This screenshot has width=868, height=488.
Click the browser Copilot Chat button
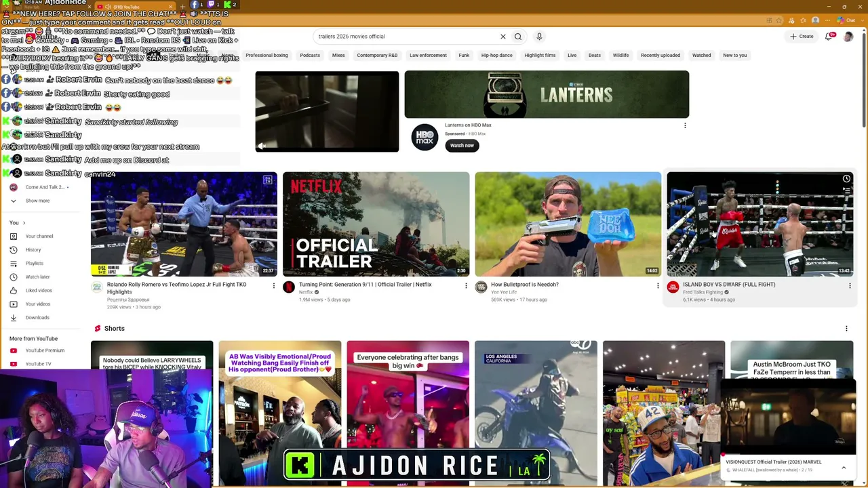point(846,20)
